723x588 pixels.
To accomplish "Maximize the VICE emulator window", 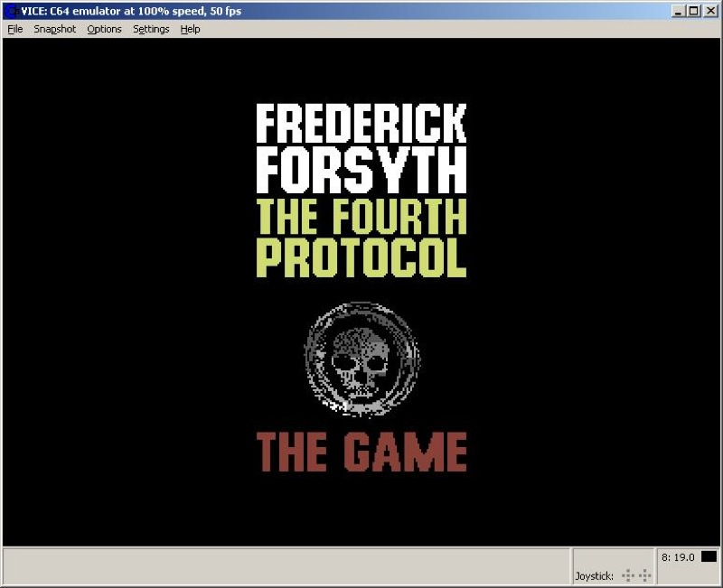I will pos(694,11).
